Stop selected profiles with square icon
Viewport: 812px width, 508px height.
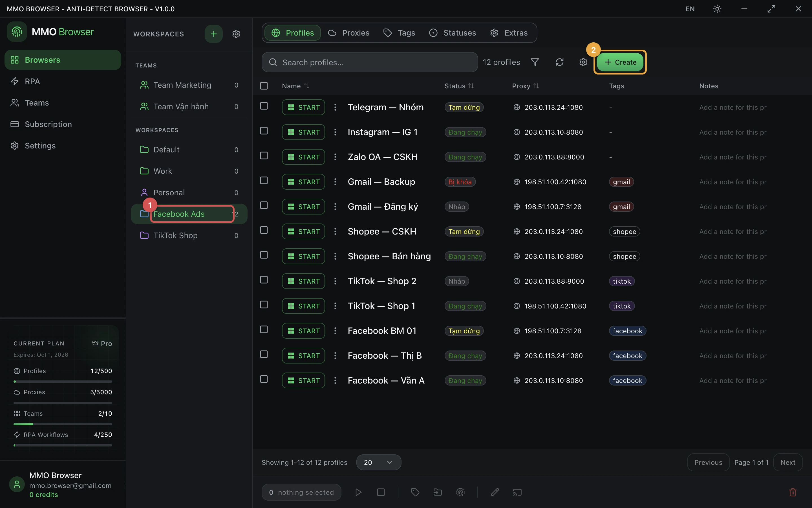(381, 492)
